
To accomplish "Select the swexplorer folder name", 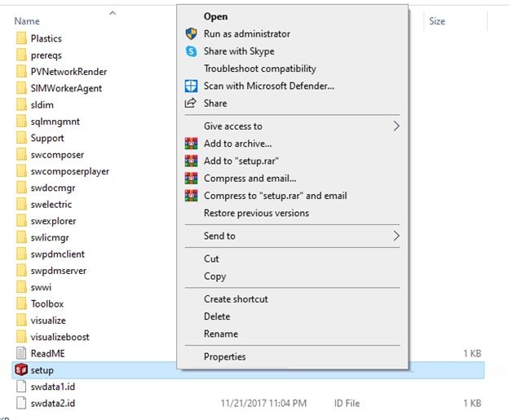I will (x=53, y=221).
